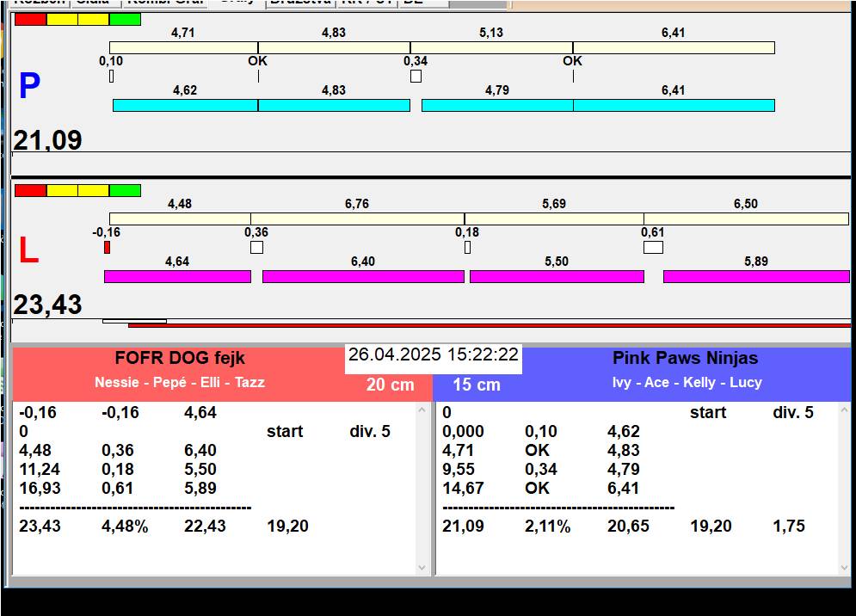Click the green start light in lane L
Viewport: 856px width, 616px height.
pyautogui.click(x=126, y=190)
